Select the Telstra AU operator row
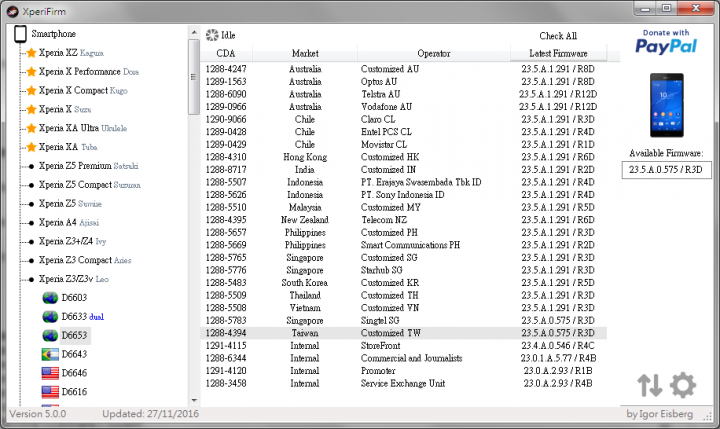The image size is (720, 429). click(404, 94)
